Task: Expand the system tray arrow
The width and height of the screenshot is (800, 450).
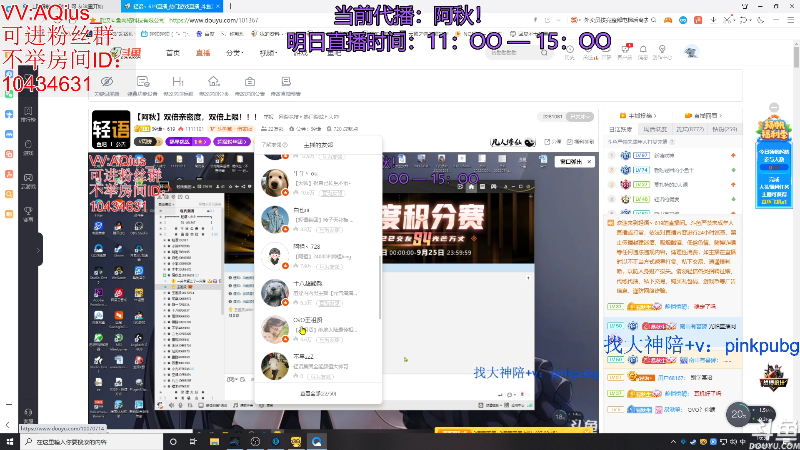Action: click(673, 441)
